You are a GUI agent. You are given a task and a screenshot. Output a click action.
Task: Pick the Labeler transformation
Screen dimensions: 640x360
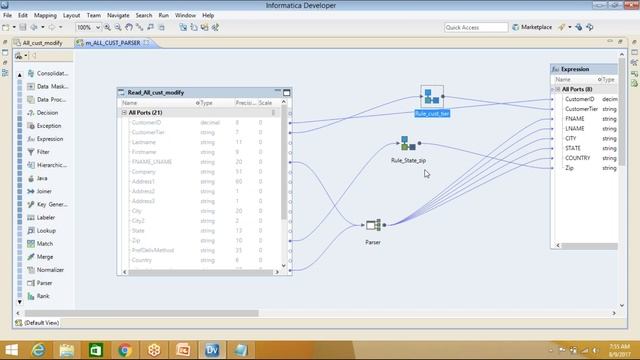pyautogui.click(x=41, y=218)
